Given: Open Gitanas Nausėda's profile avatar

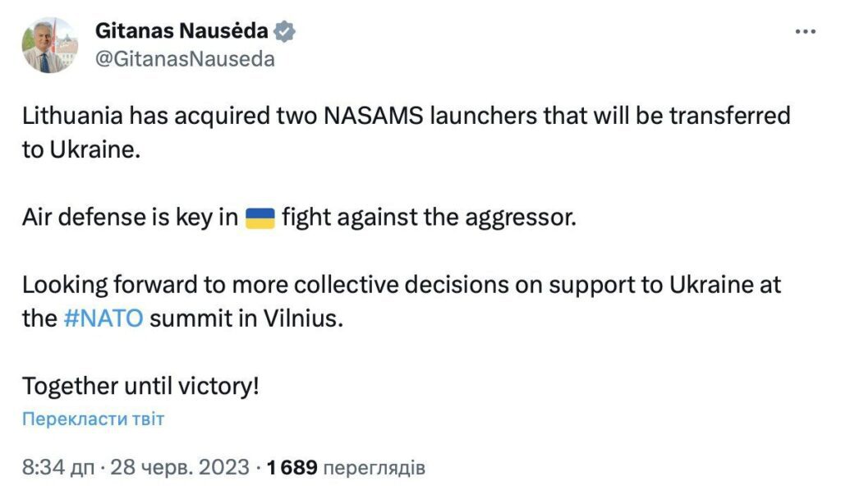Looking at the screenshot, I should tap(50, 45).
